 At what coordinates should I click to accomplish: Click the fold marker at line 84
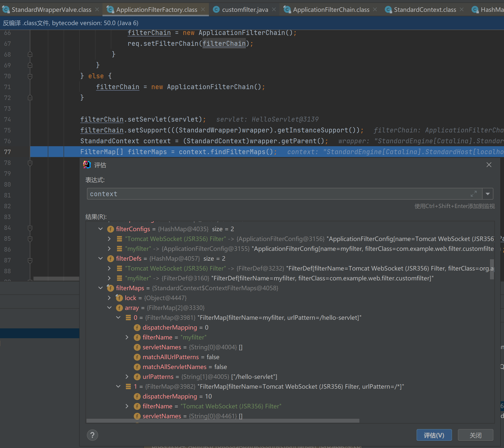point(30,228)
